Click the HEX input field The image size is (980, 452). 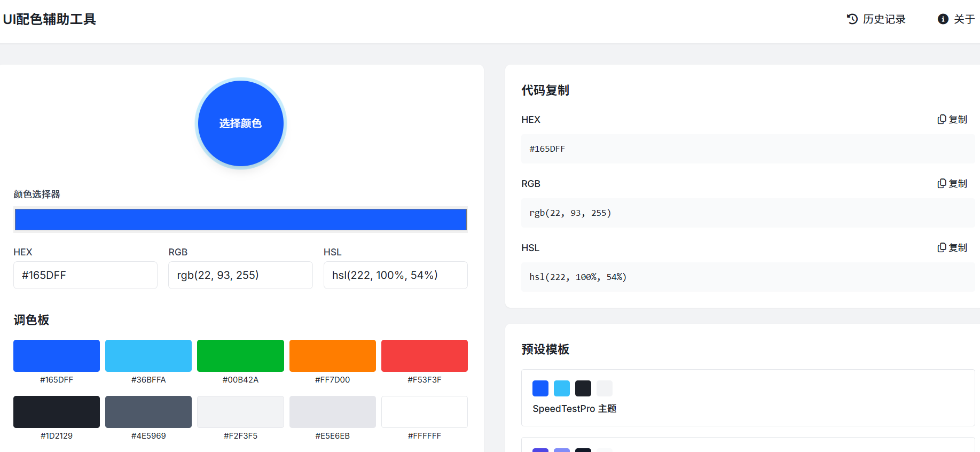[x=85, y=275]
